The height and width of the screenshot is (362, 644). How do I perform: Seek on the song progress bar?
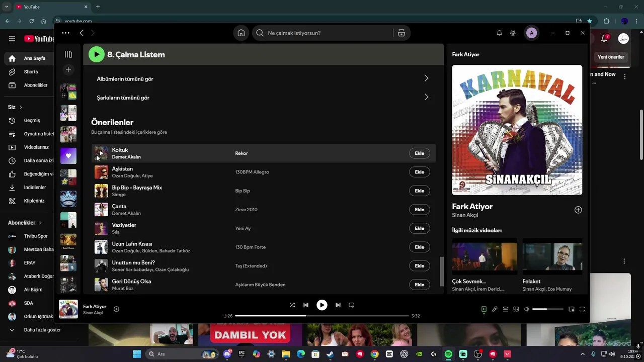[322, 316]
